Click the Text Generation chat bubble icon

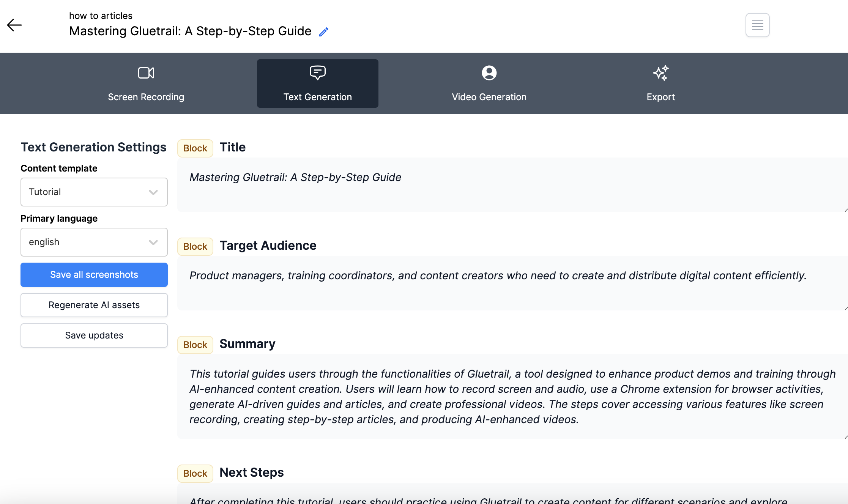click(x=317, y=73)
